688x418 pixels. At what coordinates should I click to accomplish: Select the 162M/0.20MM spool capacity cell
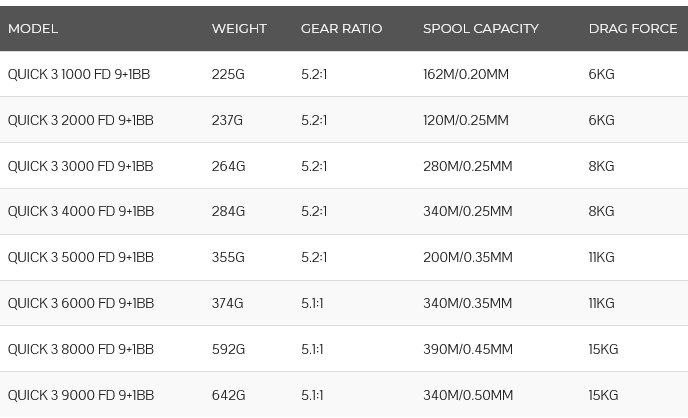click(x=466, y=75)
